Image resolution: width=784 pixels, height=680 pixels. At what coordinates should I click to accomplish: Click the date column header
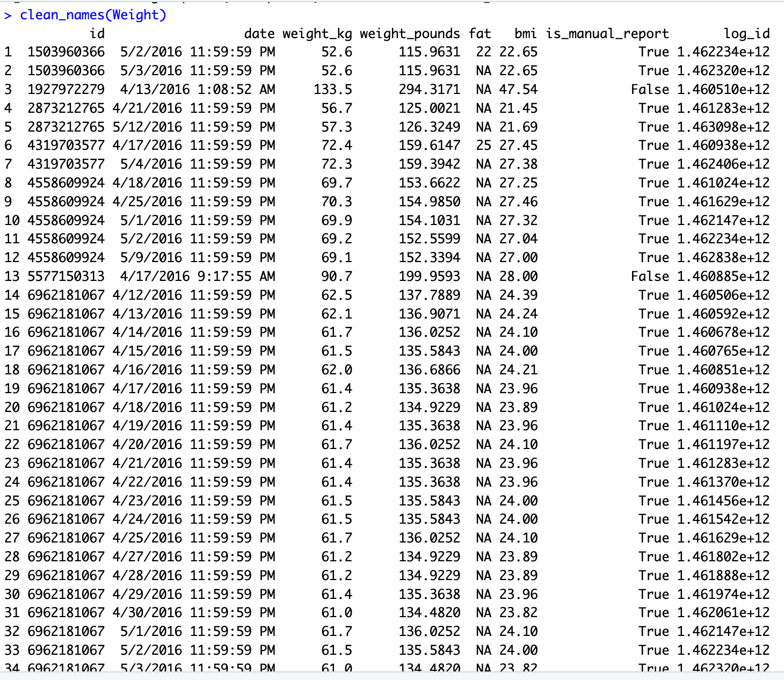coord(259,34)
